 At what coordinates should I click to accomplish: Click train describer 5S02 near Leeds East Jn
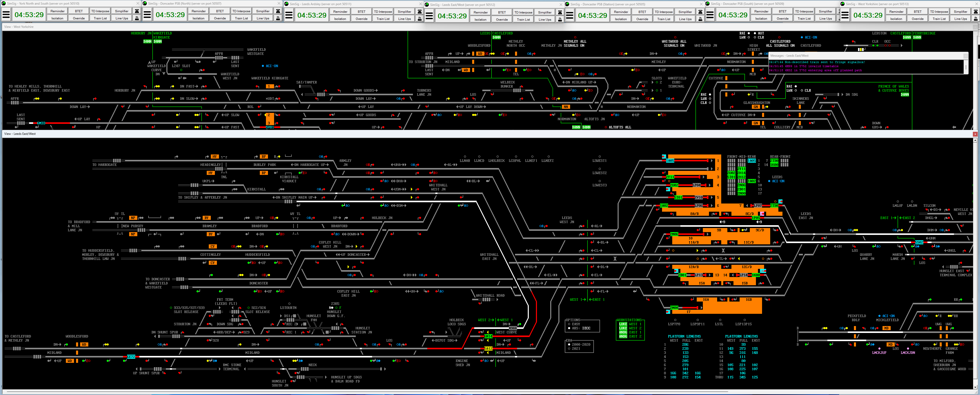(x=919, y=242)
